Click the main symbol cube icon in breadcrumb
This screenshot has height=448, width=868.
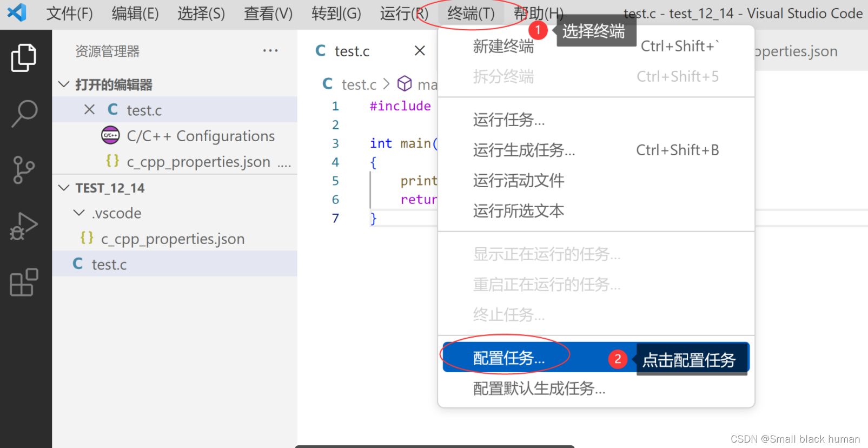[405, 84]
